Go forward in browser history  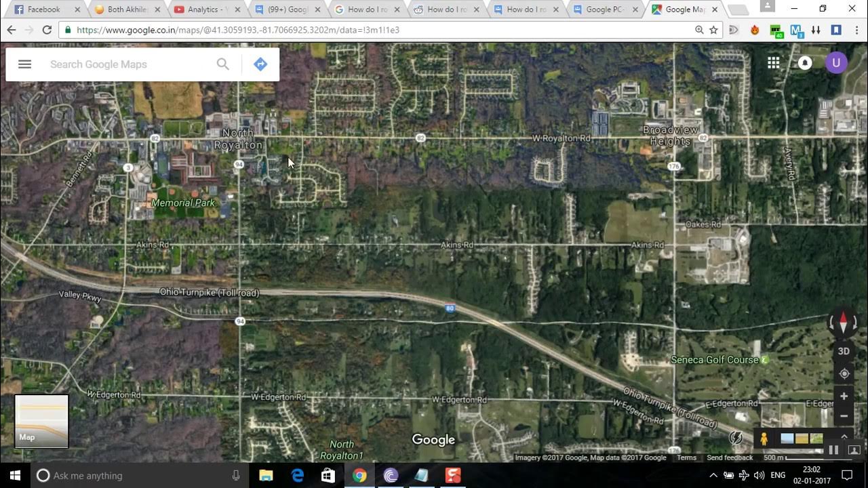click(x=29, y=30)
